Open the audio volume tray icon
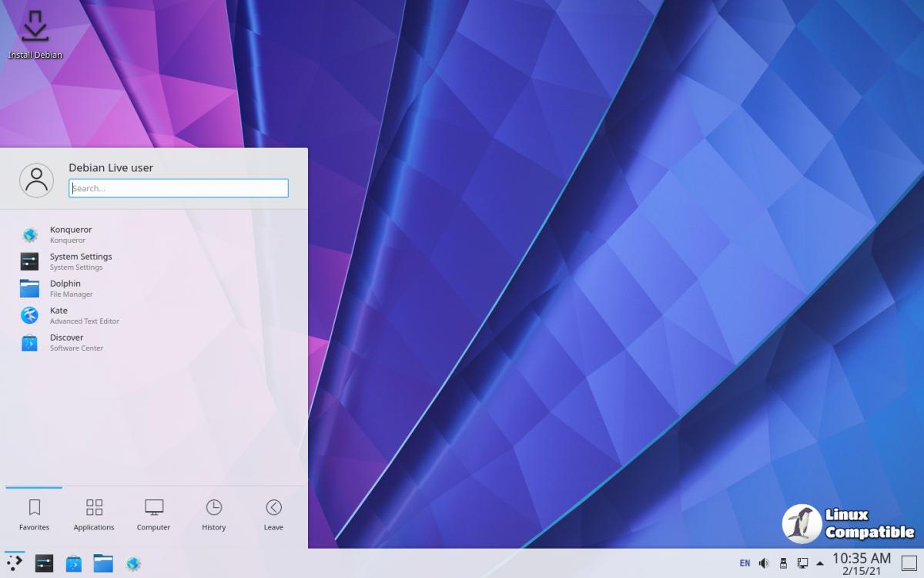This screenshot has height=578, width=924. [x=764, y=563]
